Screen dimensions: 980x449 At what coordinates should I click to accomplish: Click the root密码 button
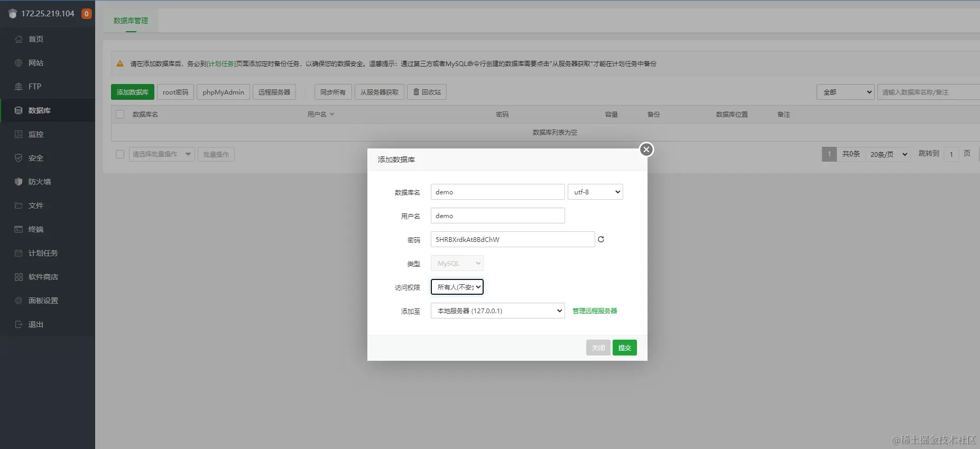[x=175, y=92]
